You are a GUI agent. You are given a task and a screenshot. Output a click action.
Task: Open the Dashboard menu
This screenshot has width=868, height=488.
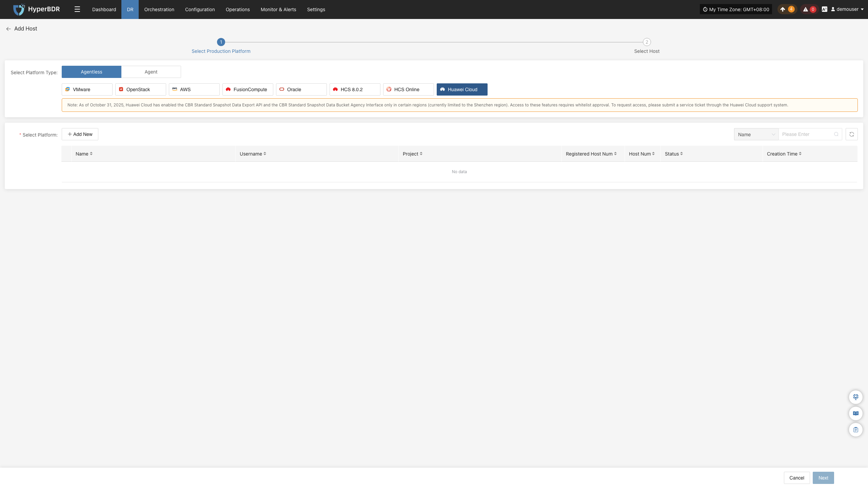click(104, 9)
